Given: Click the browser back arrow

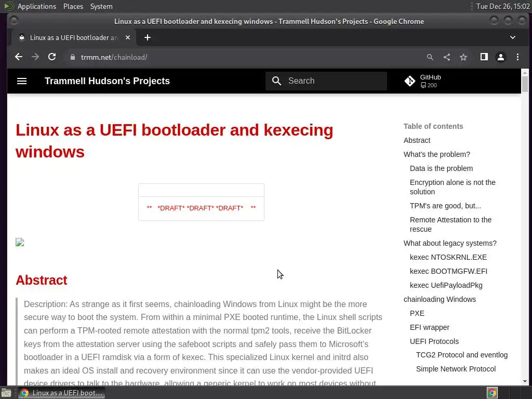Looking at the screenshot, I should [x=19, y=57].
